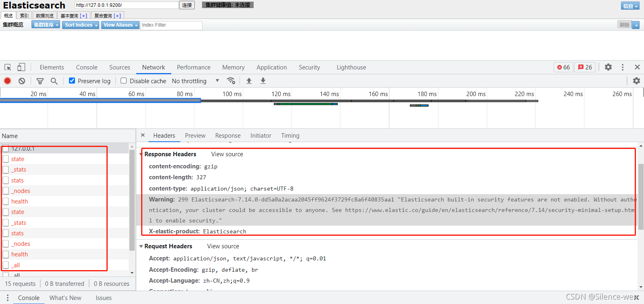Open the 信息 dropdown button
This screenshot has width=644, height=304.
[630, 6]
